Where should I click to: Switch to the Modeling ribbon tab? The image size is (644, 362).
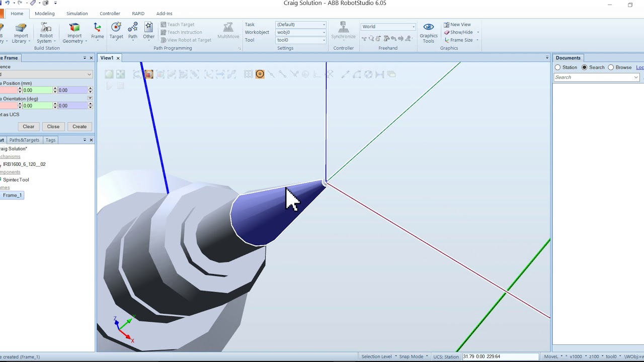tap(44, 14)
